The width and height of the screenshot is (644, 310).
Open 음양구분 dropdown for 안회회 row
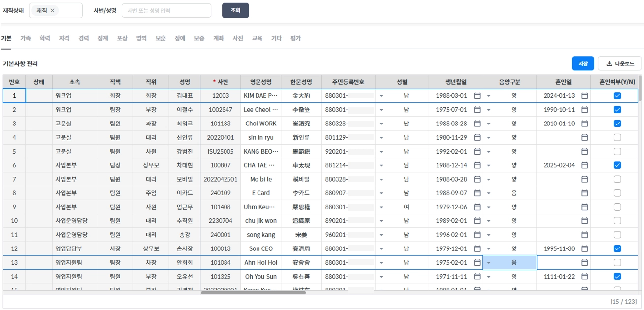click(489, 263)
